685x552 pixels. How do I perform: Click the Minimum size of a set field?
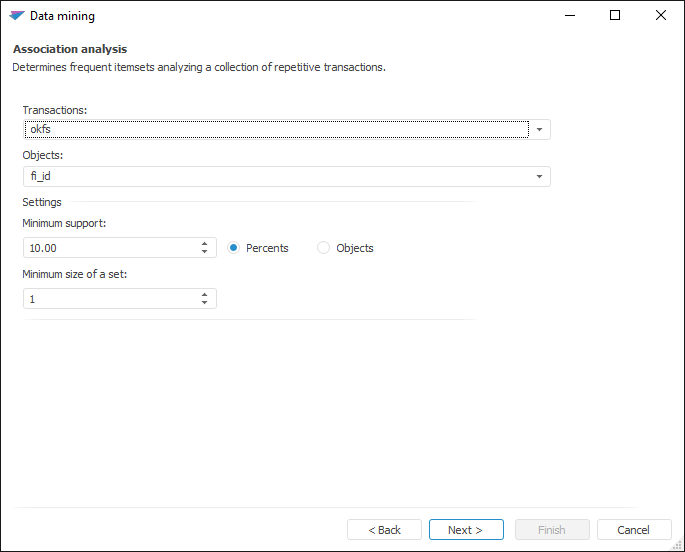pos(110,299)
